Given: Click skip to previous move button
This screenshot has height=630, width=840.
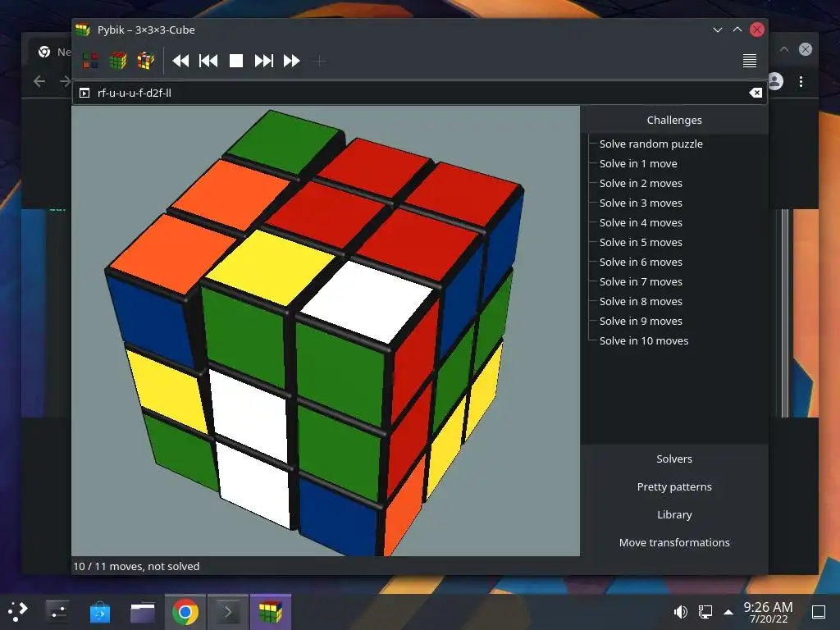Looking at the screenshot, I should (208, 61).
